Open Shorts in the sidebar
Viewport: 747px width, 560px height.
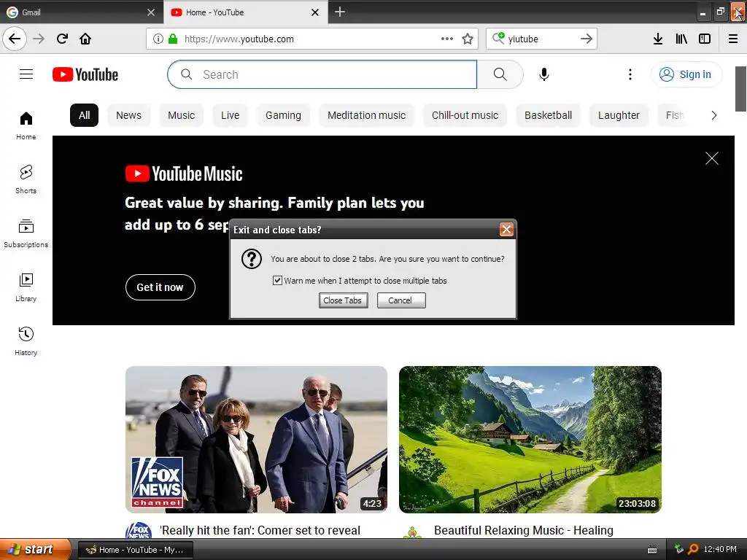coord(26,179)
